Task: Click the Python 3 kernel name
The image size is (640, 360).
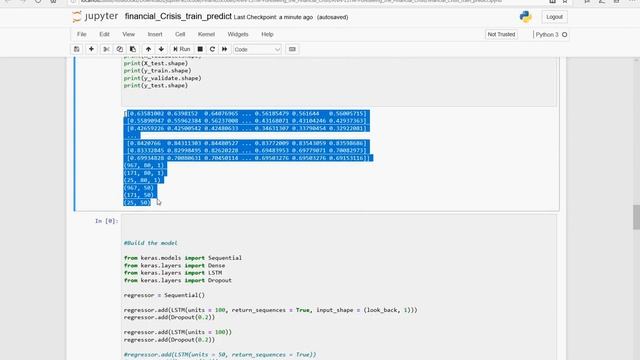Action: click(x=547, y=35)
